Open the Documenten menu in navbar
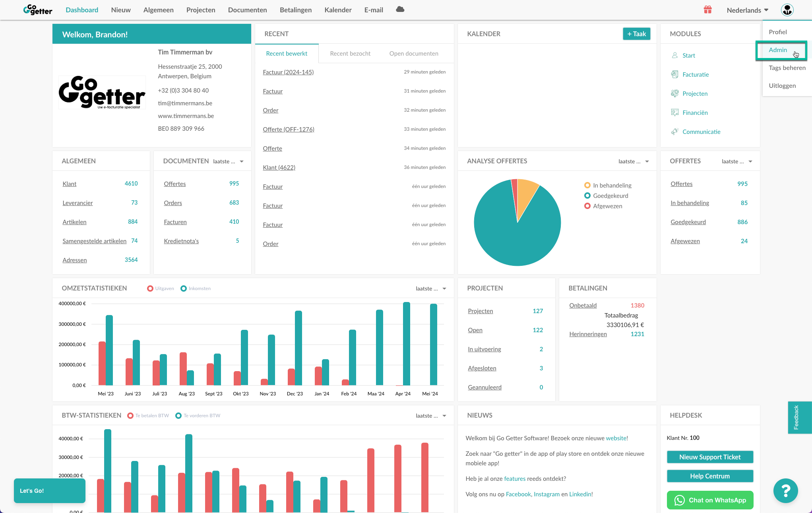The width and height of the screenshot is (812, 513). 247,10
